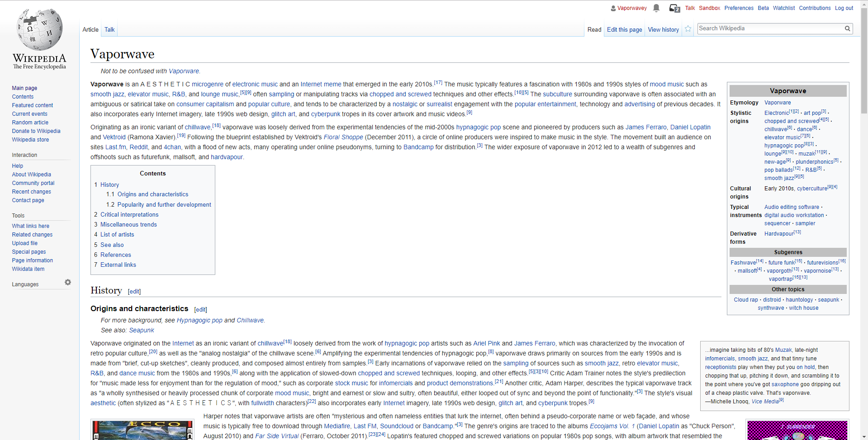868x440 pixels.
Task: Open the Vice Media link in the quote box
Action: 765,402
